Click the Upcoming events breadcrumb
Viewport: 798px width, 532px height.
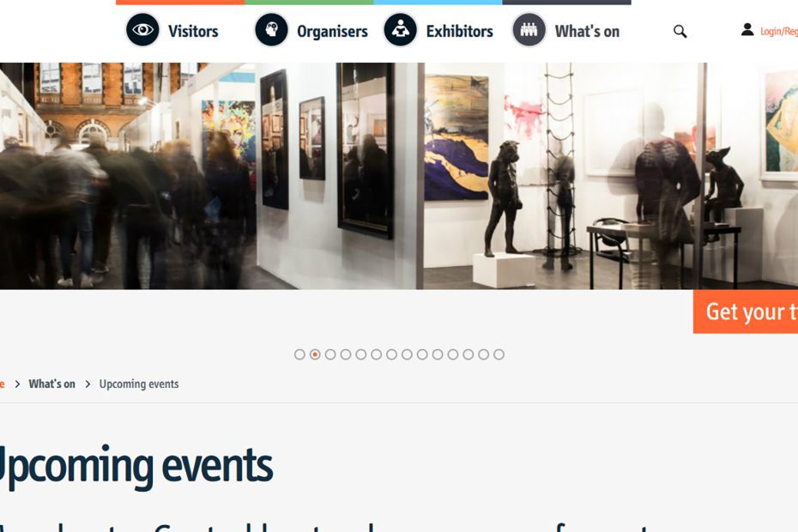(139, 384)
